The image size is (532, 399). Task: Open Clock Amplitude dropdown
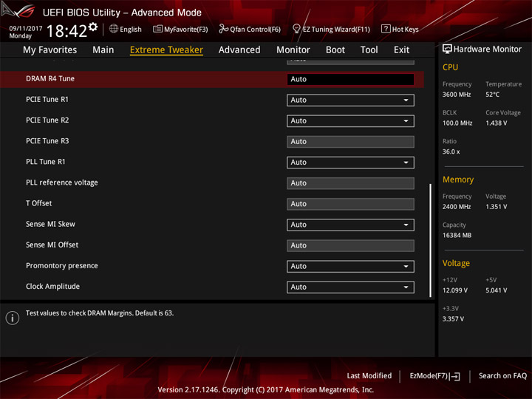(350, 287)
